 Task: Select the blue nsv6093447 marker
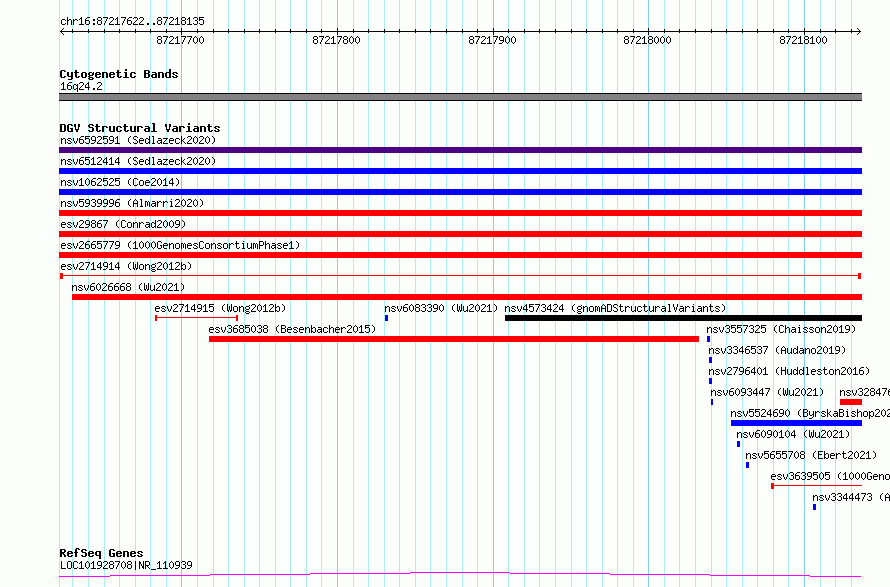[x=712, y=402]
